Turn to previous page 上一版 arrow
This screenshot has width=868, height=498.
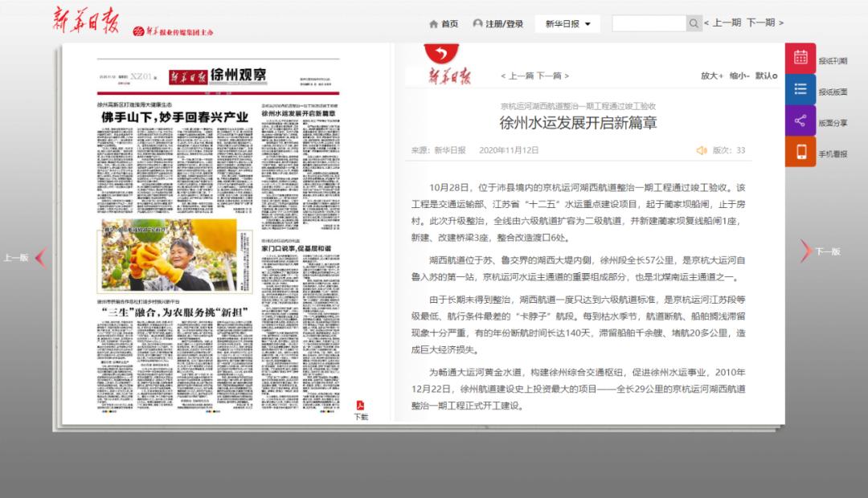coord(40,257)
